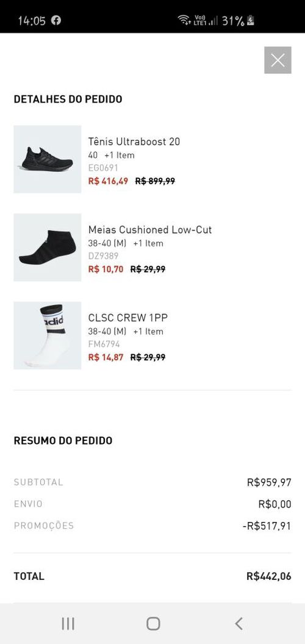Open the white crew sock thumbnail
The height and width of the screenshot is (644, 305).
(x=47, y=335)
